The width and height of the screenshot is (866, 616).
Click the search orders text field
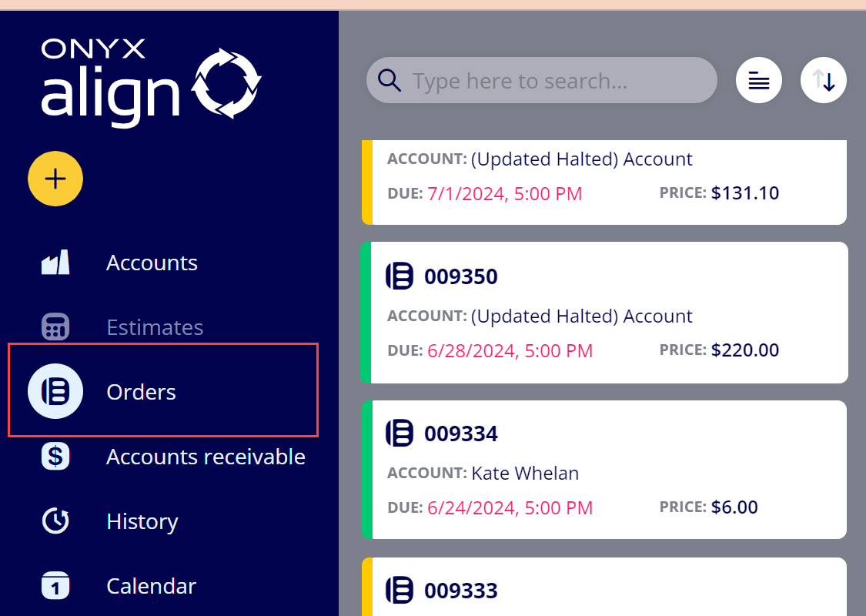(x=542, y=80)
